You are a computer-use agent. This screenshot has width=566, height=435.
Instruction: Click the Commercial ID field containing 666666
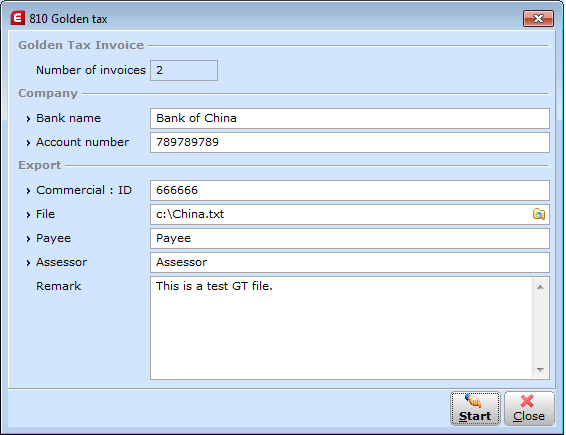350,190
